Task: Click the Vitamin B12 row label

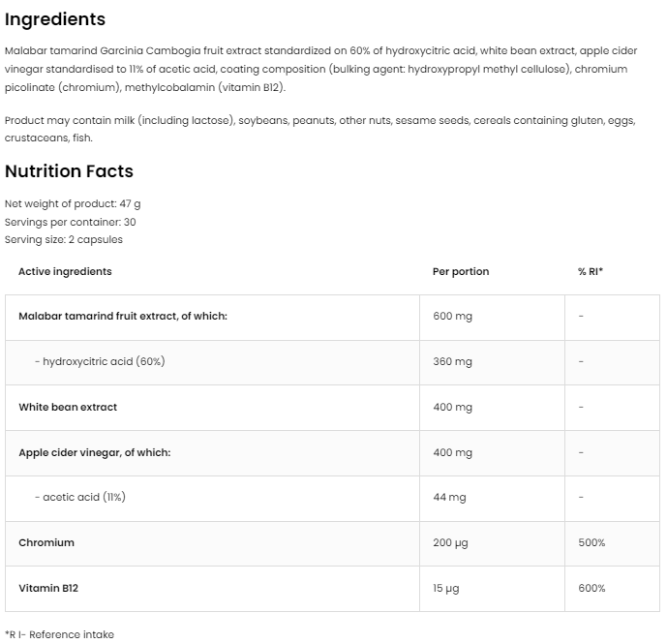Action: 48,588
